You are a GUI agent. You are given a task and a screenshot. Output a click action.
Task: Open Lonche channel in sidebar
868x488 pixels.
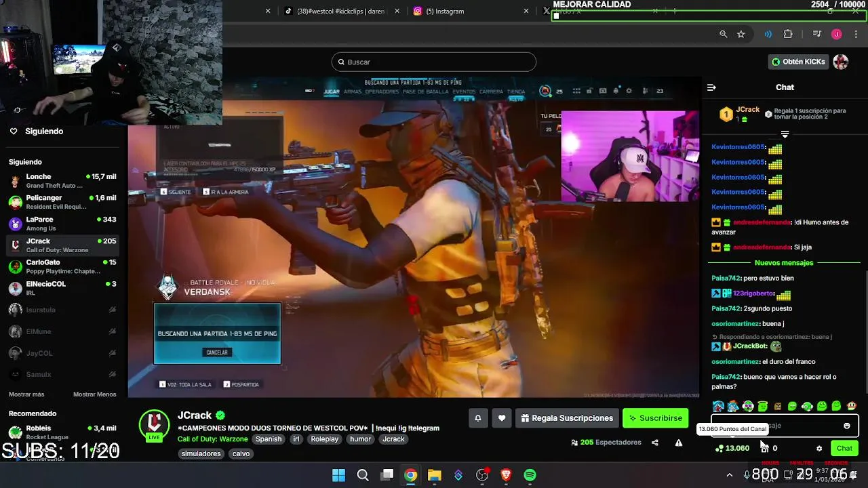pyautogui.click(x=62, y=181)
